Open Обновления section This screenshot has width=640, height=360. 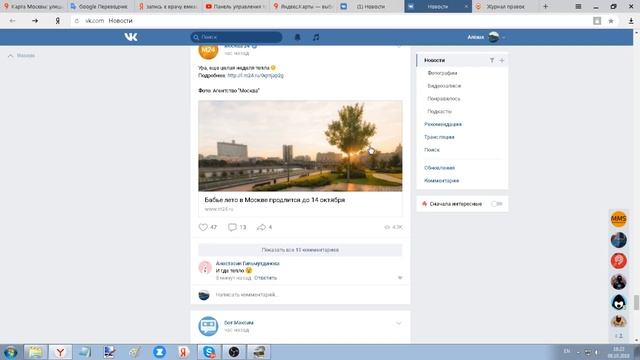coord(439,168)
